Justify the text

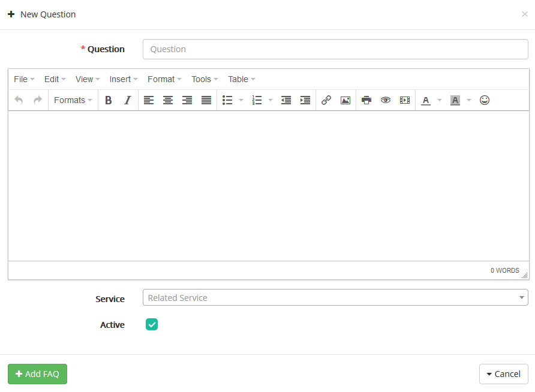206,100
